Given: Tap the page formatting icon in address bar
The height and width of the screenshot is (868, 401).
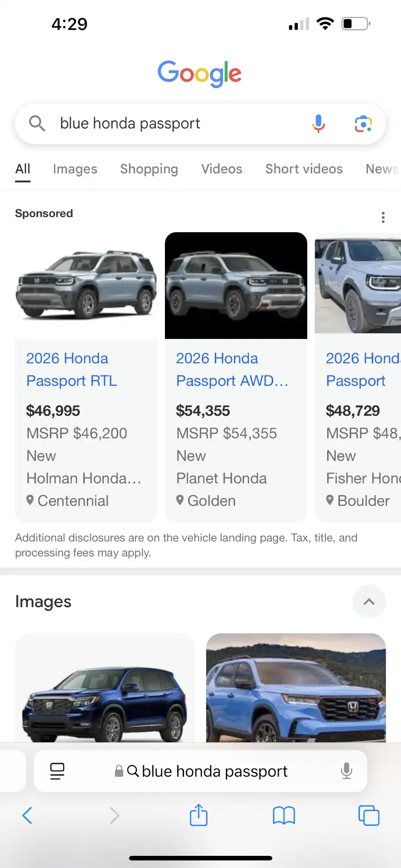Looking at the screenshot, I should pos(57,771).
